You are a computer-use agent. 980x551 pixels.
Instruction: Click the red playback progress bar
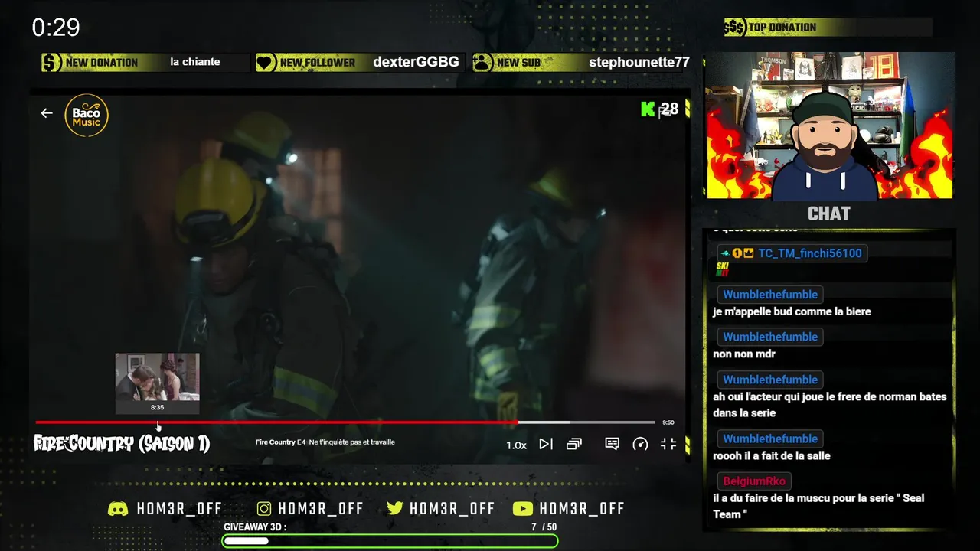click(276, 422)
